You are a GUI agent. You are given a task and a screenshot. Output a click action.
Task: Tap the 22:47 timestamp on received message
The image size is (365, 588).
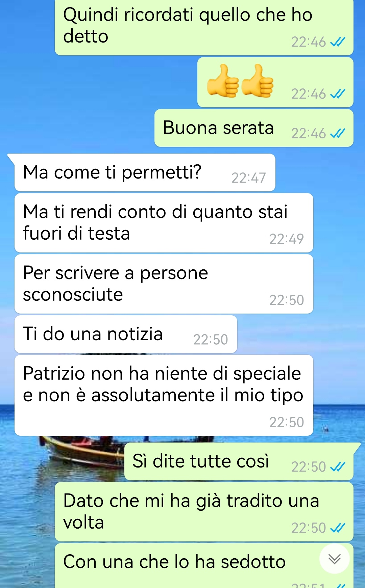(249, 178)
